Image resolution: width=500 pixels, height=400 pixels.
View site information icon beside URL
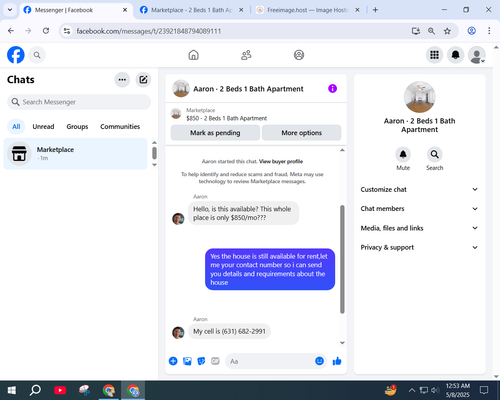click(x=67, y=31)
